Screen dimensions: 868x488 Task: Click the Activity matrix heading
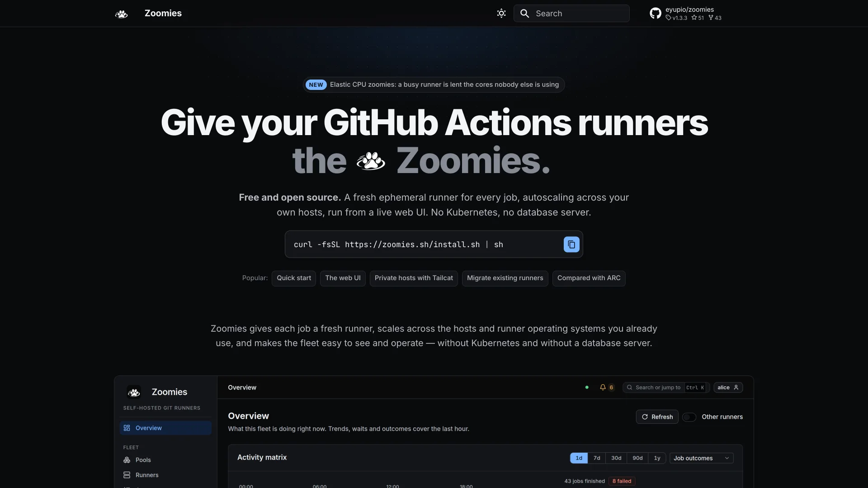point(262,457)
